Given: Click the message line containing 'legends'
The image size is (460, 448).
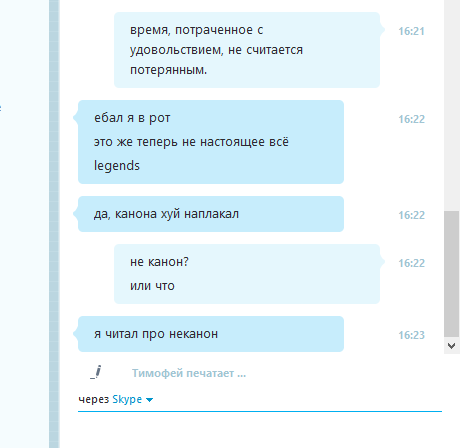Looking at the screenshot, I should click(117, 166).
